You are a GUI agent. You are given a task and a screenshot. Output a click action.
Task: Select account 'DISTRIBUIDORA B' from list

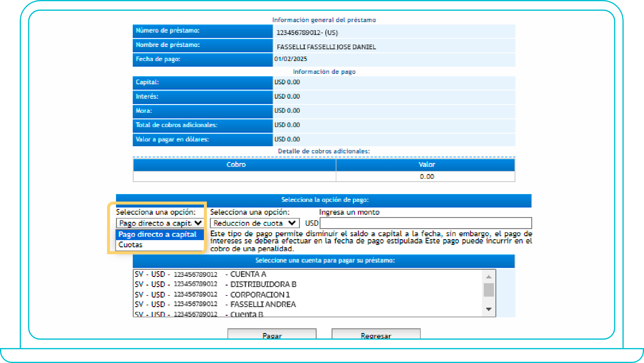[x=263, y=284]
